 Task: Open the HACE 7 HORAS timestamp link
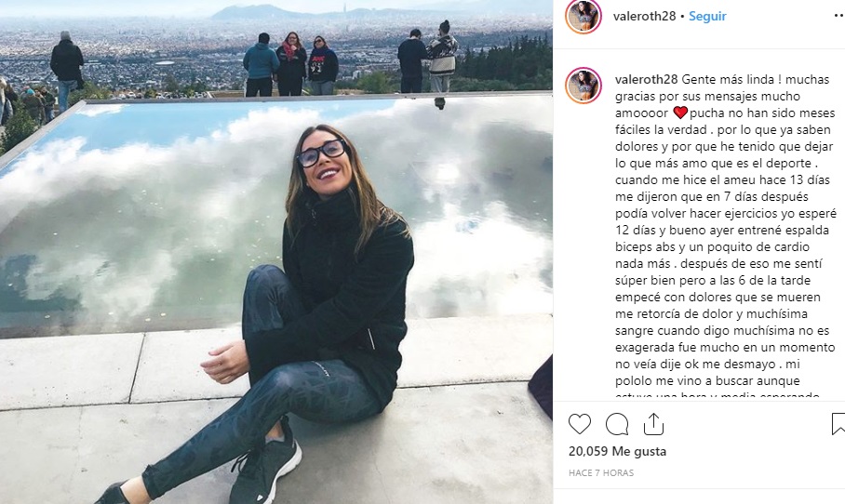click(x=601, y=472)
